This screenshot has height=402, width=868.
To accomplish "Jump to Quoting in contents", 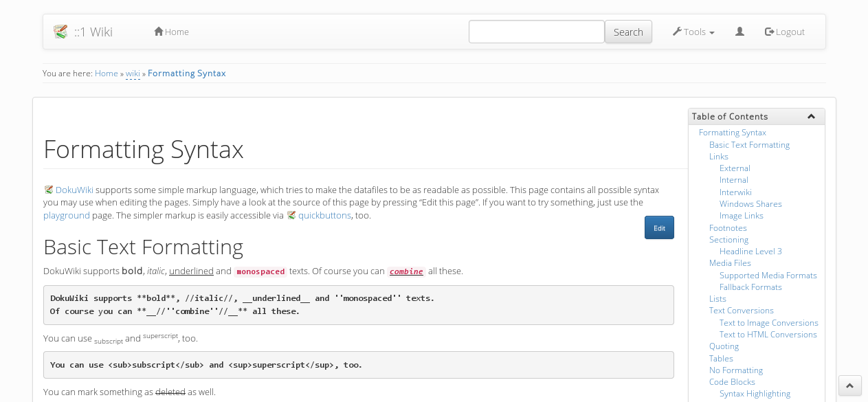I will [724, 346].
